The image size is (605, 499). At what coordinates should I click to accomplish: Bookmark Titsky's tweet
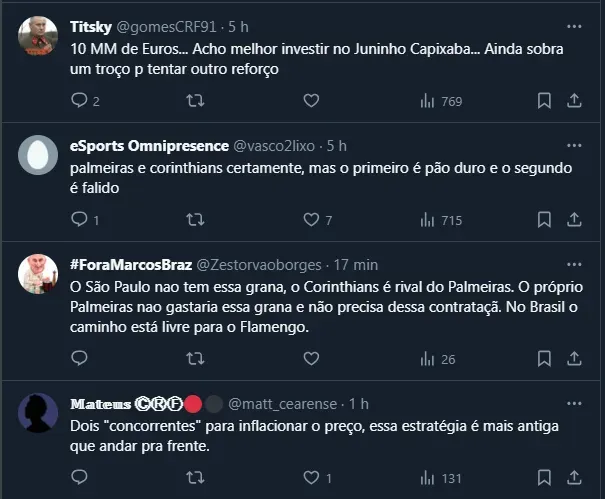[544, 101]
